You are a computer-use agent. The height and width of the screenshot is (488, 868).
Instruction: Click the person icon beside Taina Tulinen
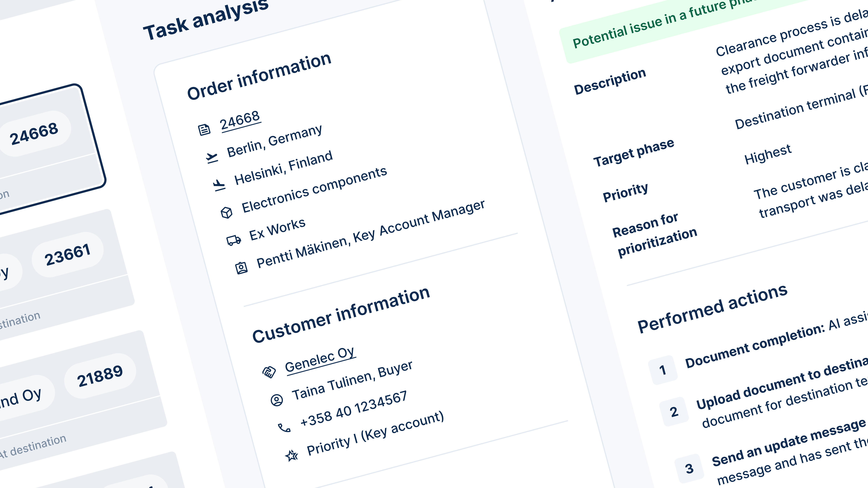(x=277, y=400)
